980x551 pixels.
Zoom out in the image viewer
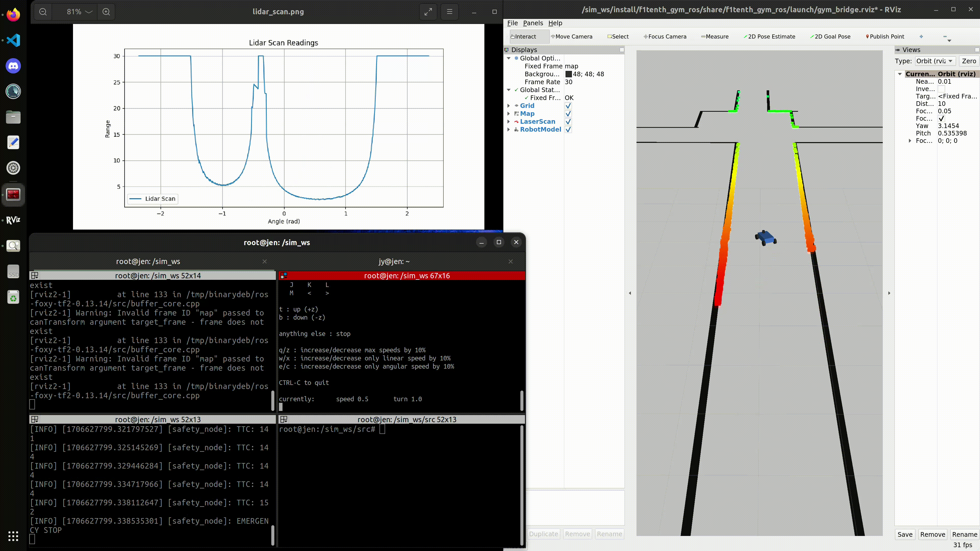click(x=43, y=12)
